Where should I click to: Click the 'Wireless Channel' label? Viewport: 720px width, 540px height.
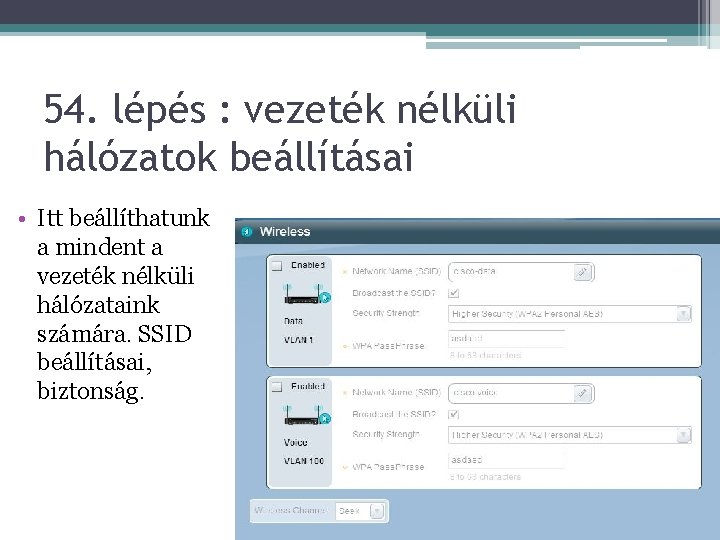pyautogui.click(x=290, y=510)
